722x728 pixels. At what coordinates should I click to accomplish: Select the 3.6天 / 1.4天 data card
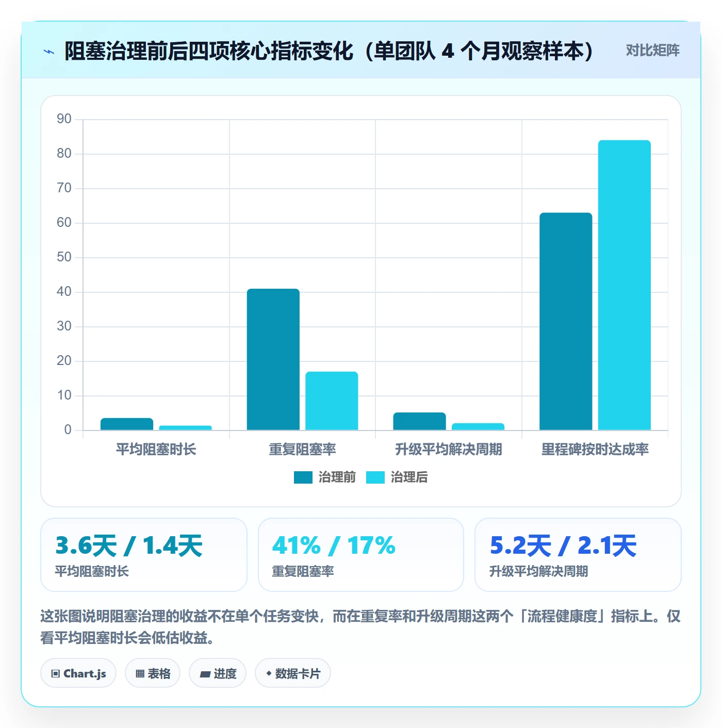tap(144, 555)
